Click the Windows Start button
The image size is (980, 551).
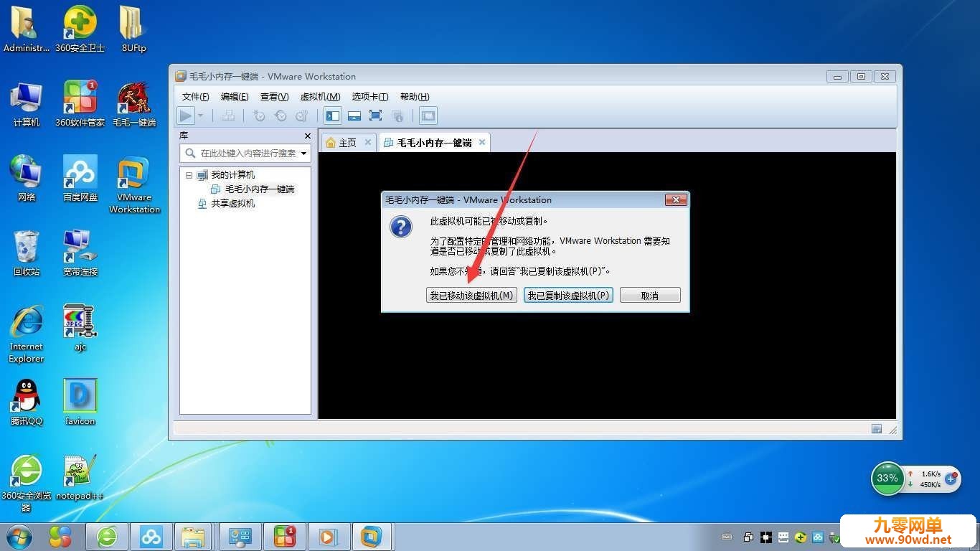point(18,536)
